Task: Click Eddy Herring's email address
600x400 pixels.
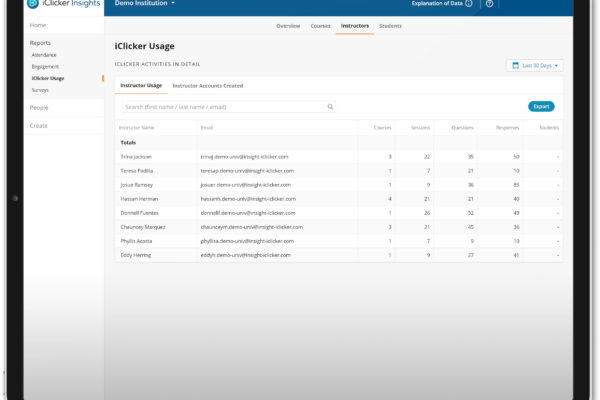Action: pos(246,255)
